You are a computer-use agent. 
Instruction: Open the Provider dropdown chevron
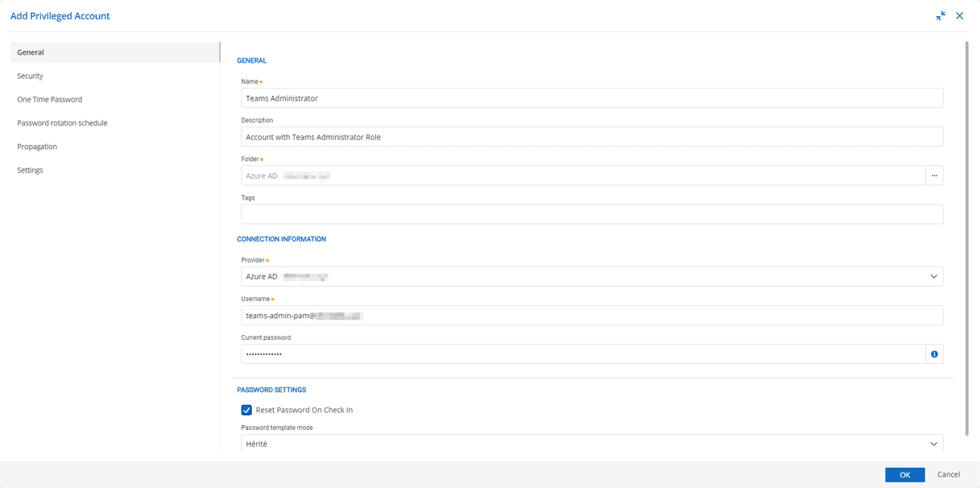(x=933, y=276)
